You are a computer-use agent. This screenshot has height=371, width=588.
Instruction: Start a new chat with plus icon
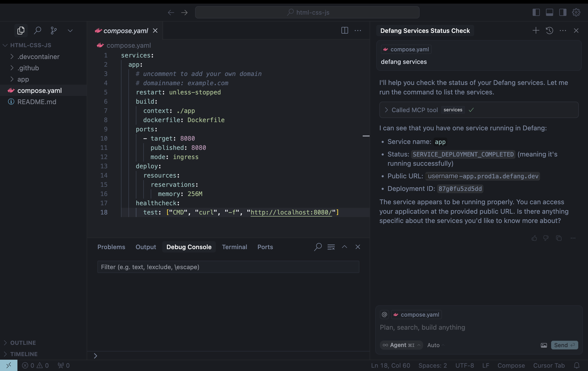click(536, 31)
